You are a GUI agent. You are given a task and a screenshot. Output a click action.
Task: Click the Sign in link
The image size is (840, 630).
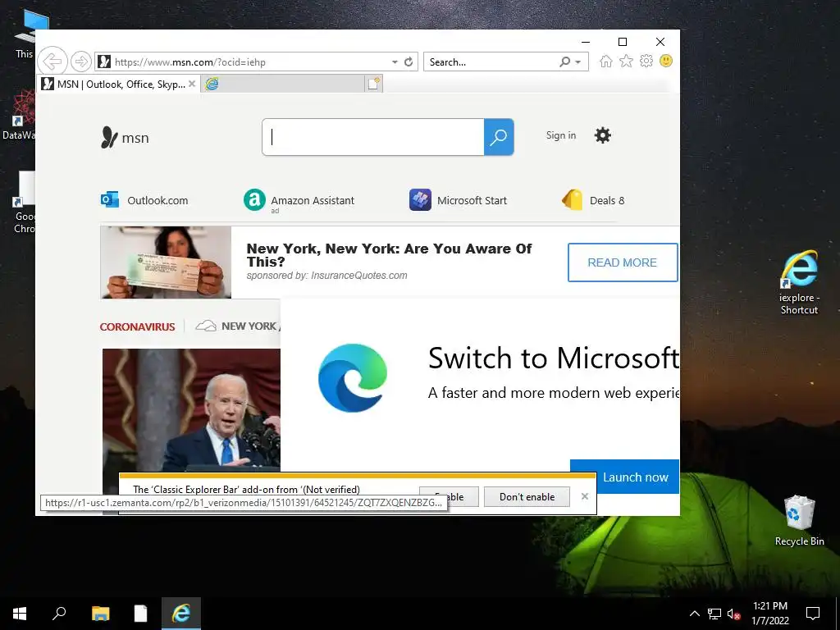tap(561, 135)
